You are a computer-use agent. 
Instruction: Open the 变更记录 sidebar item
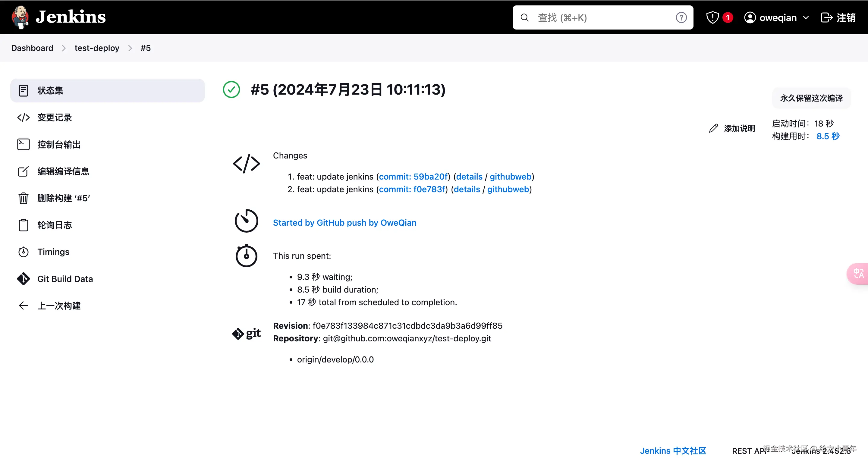pos(55,118)
